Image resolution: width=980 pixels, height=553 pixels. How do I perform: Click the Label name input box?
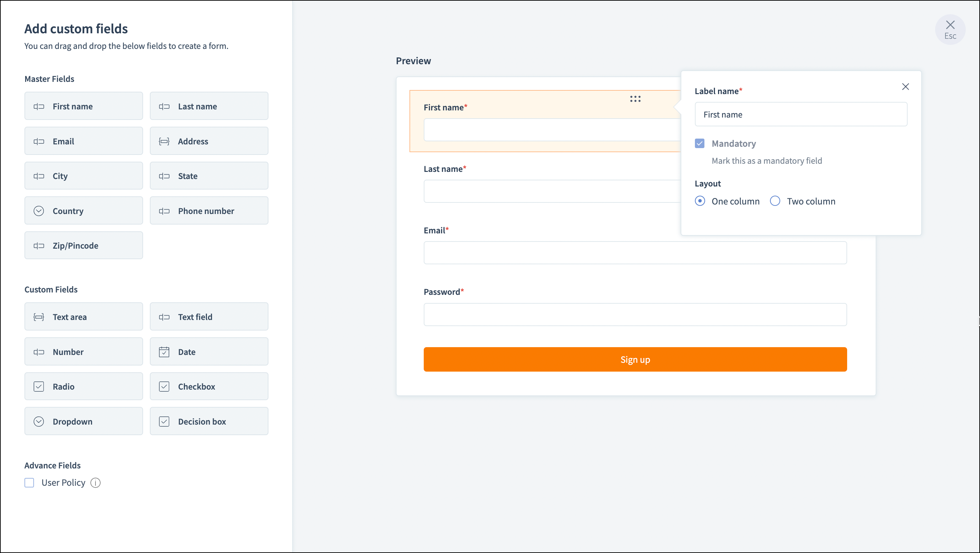coord(801,114)
